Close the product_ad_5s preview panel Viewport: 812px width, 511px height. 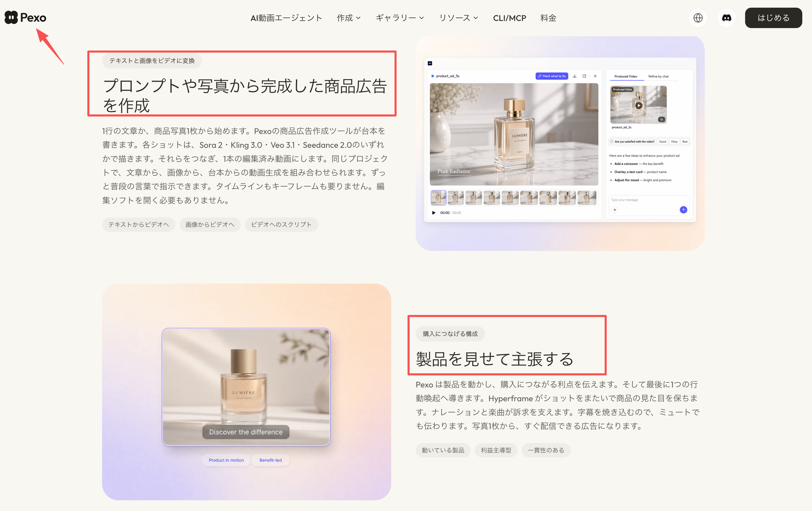click(x=595, y=76)
